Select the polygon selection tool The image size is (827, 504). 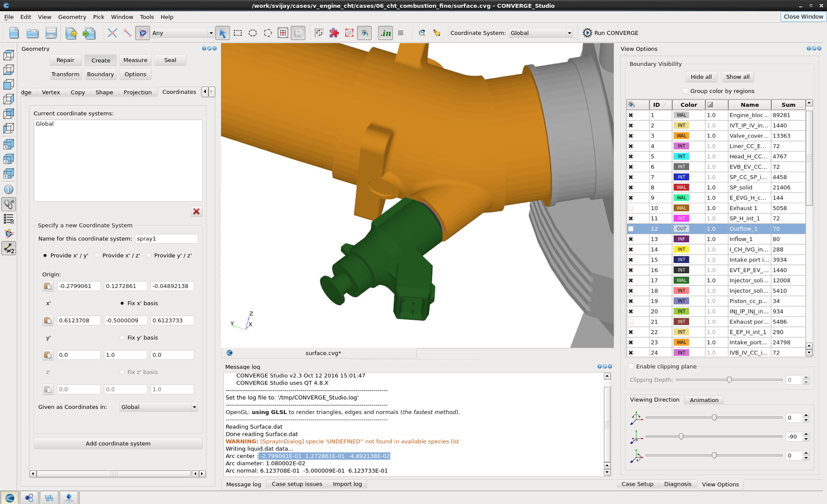[267, 33]
